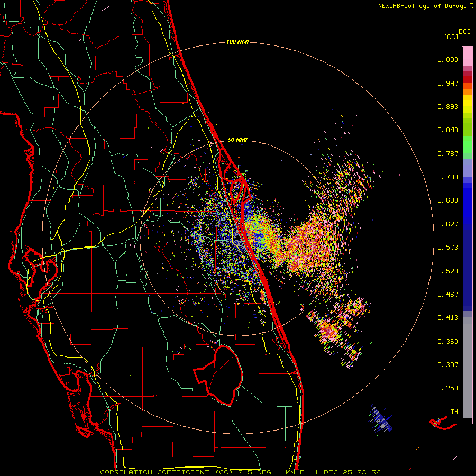
Task: Click the KMLB radar site at rings' center
Action: [238, 239]
